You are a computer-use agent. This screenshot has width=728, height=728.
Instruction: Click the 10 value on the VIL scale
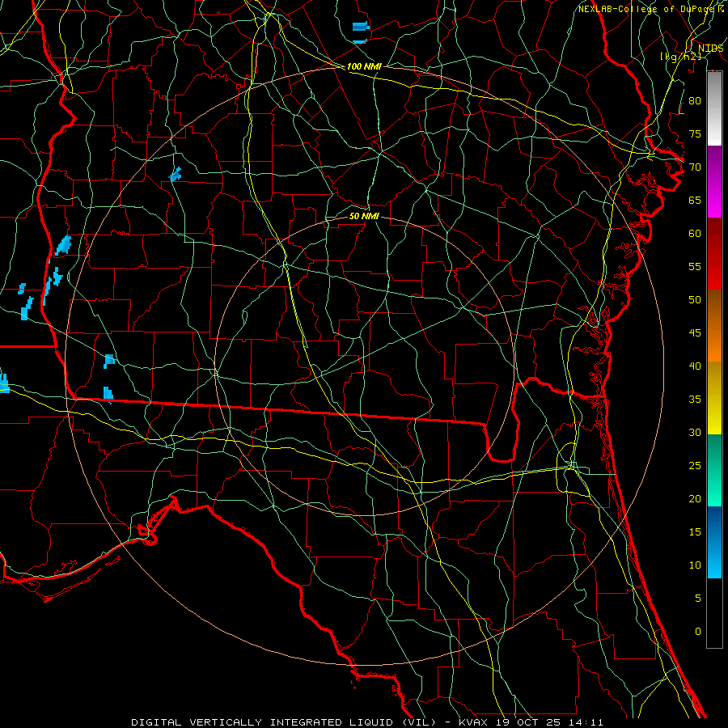695,565
